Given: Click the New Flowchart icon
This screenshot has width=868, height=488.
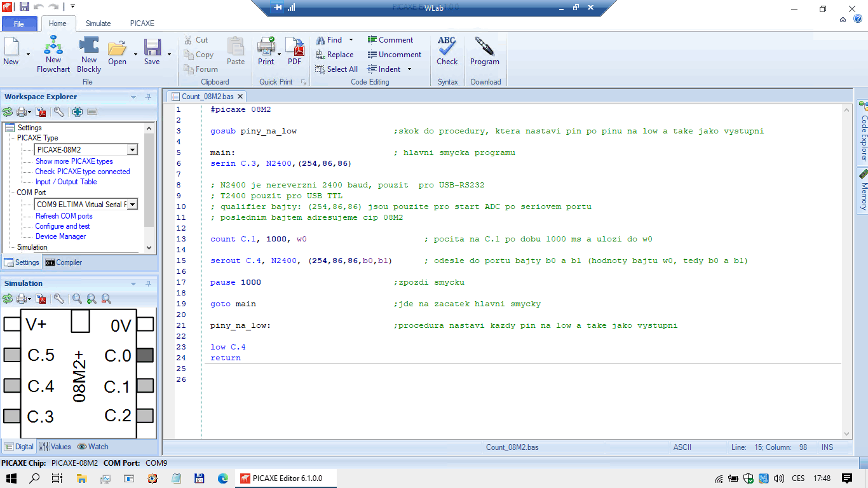Looking at the screenshot, I should click(53, 53).
